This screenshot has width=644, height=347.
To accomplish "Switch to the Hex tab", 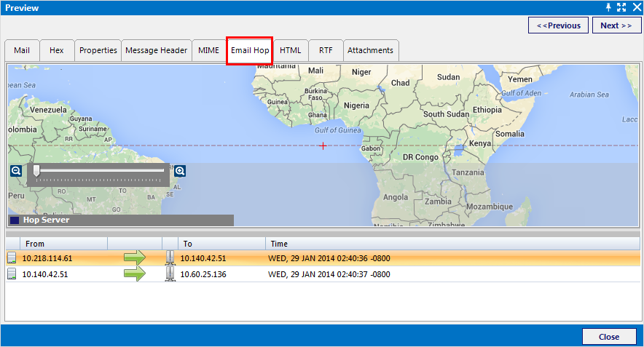I will 57,50.
